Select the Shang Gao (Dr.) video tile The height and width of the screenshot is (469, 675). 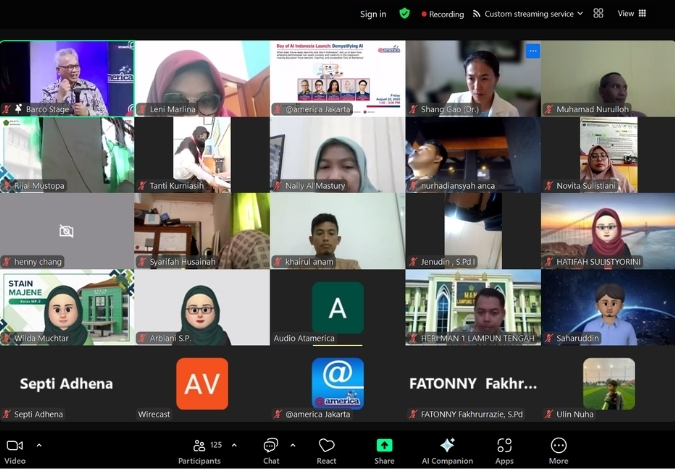point(473,78)
